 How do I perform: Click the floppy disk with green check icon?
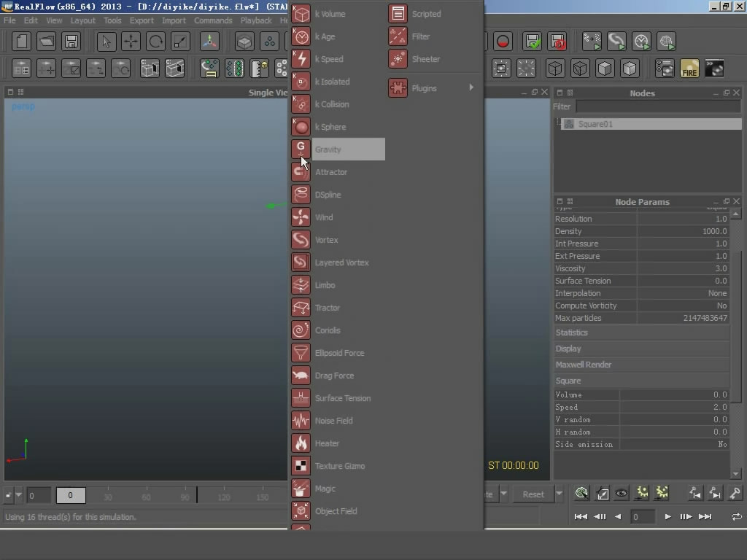[533, 42]
